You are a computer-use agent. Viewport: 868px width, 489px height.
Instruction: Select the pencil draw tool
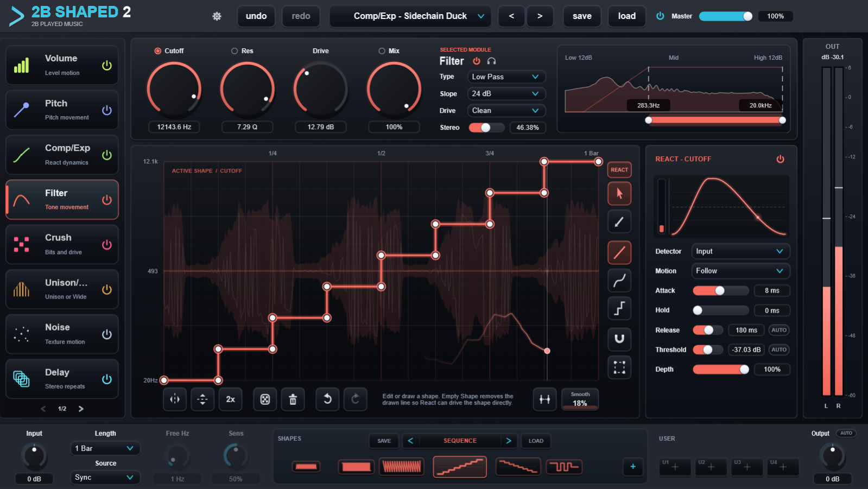click(x=619, y=222)
